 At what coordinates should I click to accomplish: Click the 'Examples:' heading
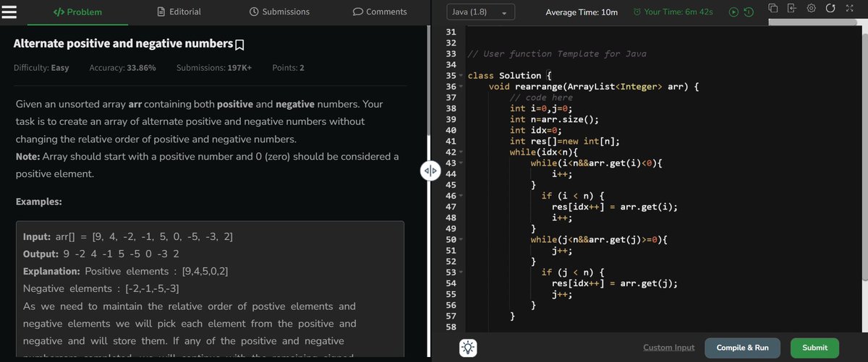click(x=38, y=202)
